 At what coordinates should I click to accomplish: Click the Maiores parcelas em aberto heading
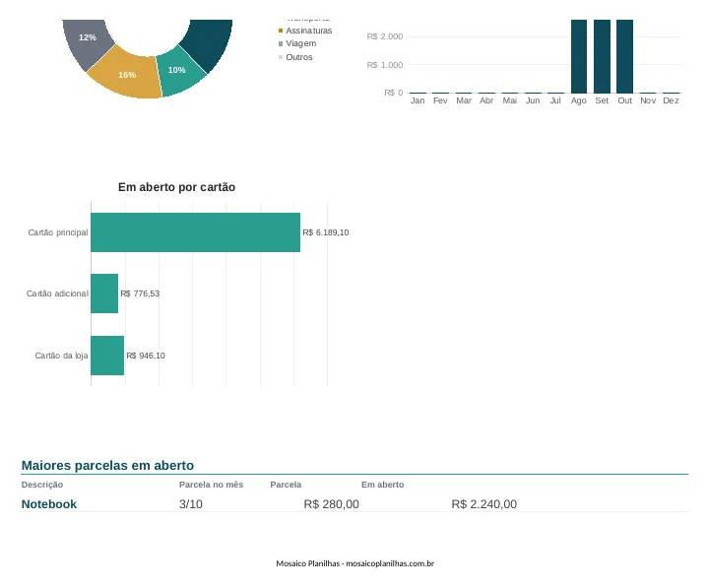pyautogui.click(x=107, y=465)
